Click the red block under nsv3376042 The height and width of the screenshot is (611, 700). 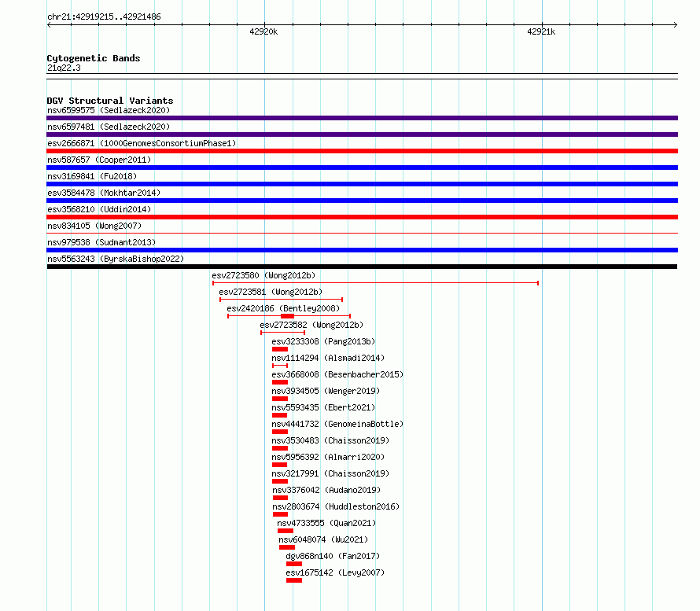point(280,498)
